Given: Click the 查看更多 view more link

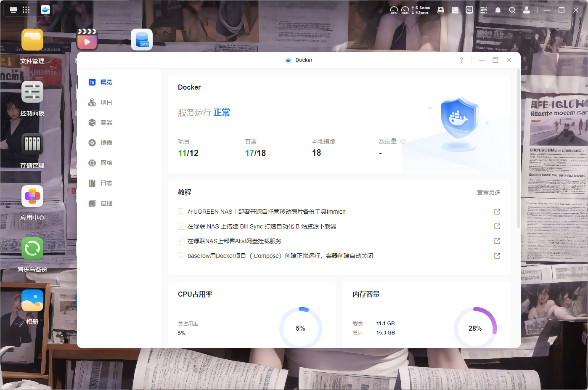Looking at the screenshot, I should point(488,192).
